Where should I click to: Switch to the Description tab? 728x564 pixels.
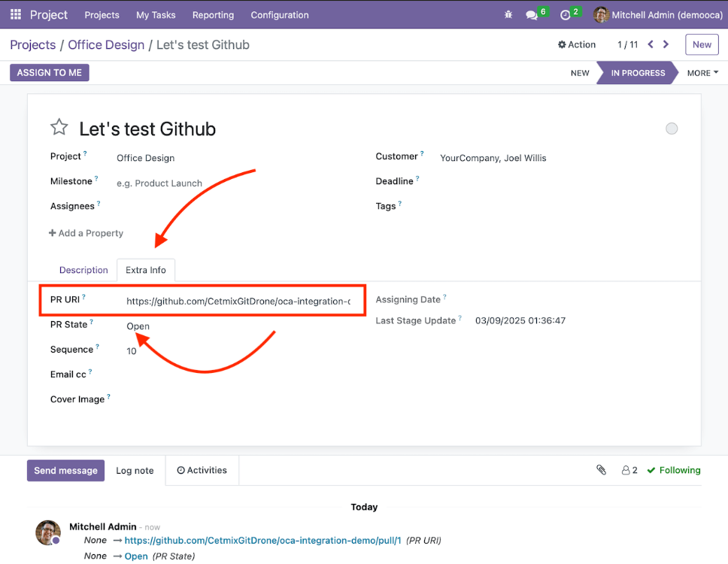83,270
